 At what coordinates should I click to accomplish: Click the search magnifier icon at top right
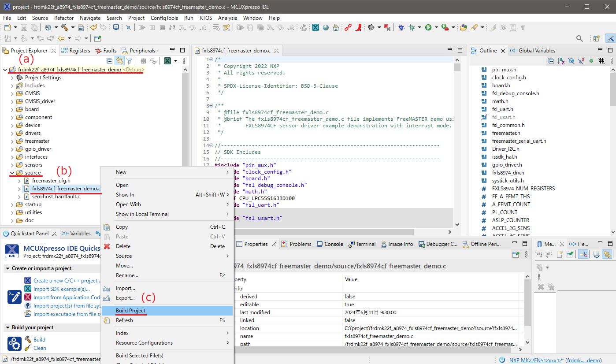click(580, 39)
